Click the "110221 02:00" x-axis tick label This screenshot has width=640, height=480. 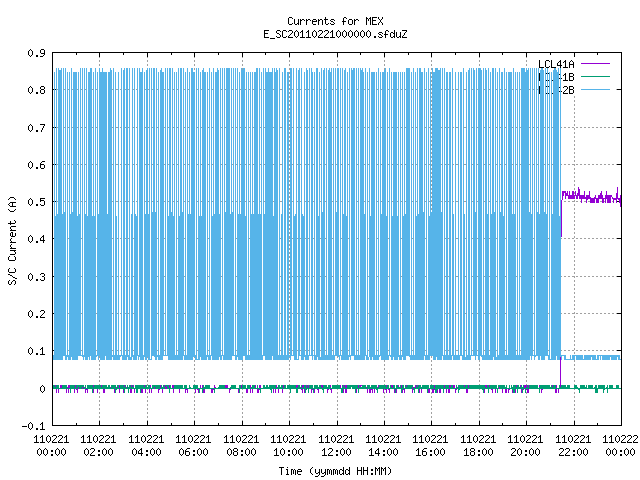(98, 446)
